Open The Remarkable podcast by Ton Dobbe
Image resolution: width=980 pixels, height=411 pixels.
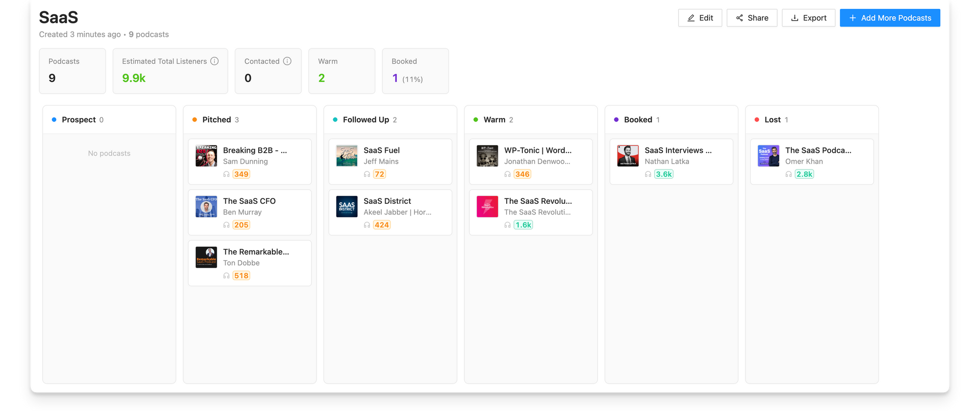pyautogui.click(x=256, y=252)
